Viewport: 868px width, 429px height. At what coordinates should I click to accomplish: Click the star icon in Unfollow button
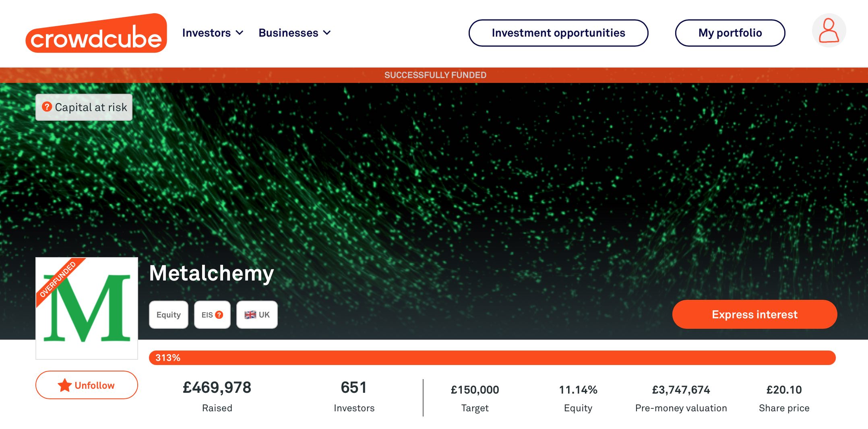tap(64, 385)
